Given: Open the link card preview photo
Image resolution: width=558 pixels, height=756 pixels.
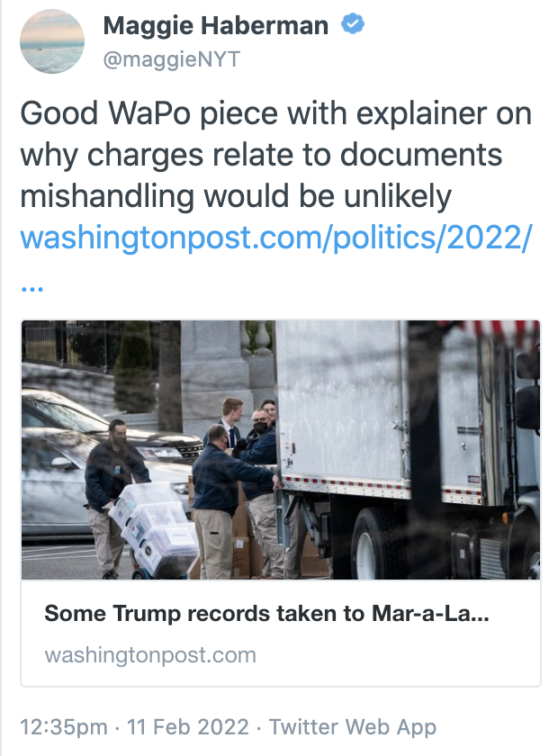Looking at the screenshot, I should click(x=280, y=449).
